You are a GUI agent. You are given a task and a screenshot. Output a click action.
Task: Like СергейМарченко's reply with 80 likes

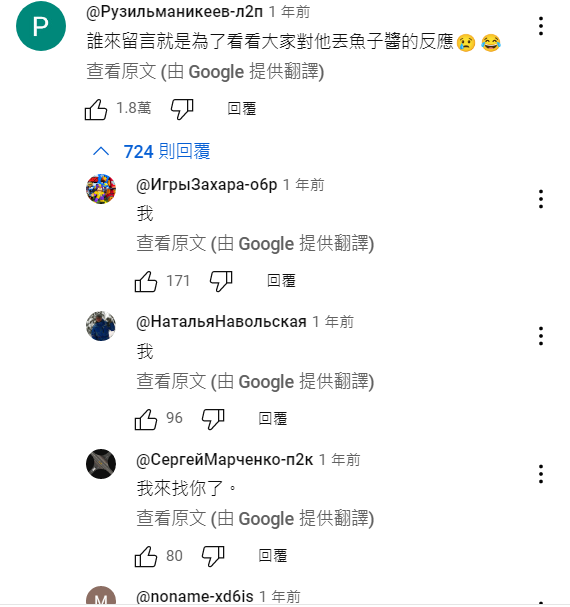[146, 556]
